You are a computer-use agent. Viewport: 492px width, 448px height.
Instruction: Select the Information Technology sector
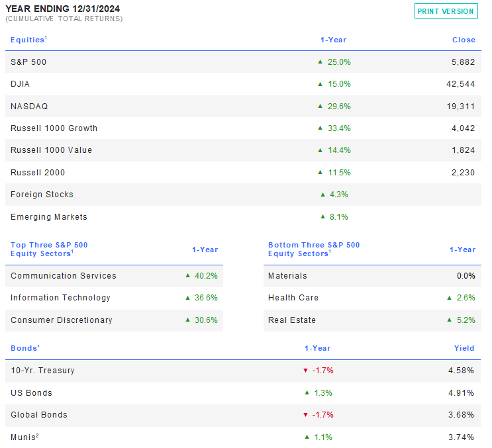(x=60, y=298)
